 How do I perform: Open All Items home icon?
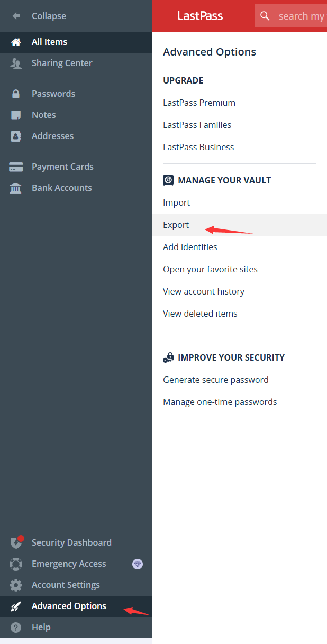(x=16, y=42)
